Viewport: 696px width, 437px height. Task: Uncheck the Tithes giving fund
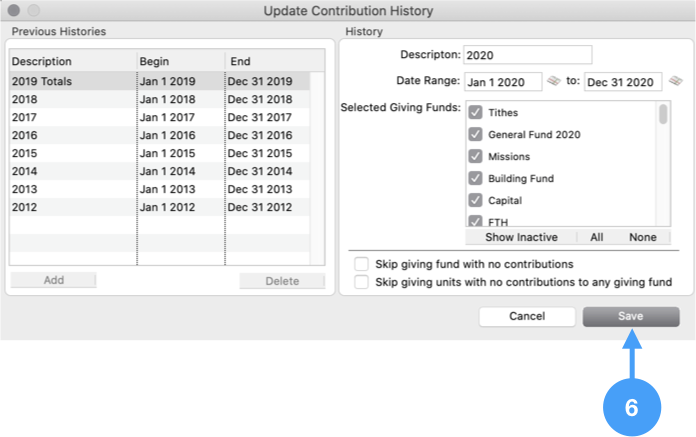(x=475, y=113)
